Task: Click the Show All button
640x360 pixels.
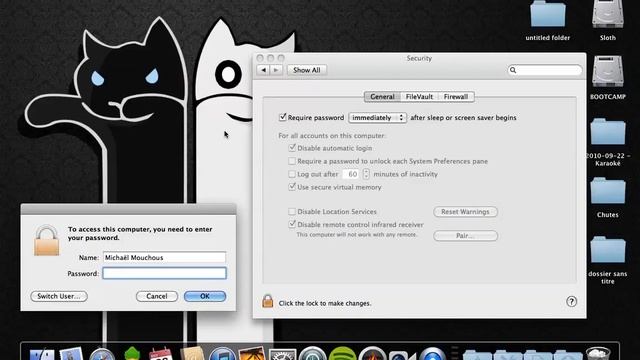Action: [307, 70]
